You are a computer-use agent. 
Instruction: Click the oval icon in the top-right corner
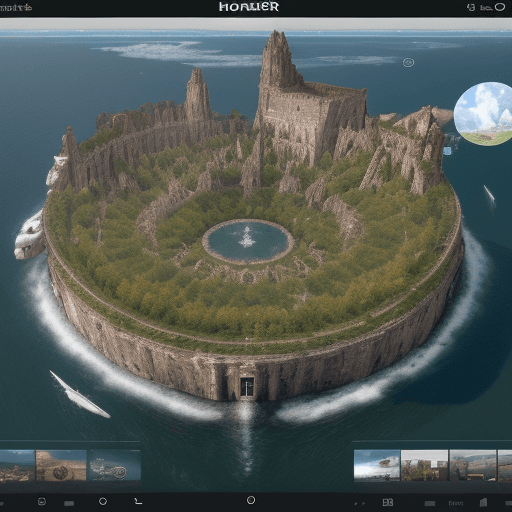[x=500, y=7]
